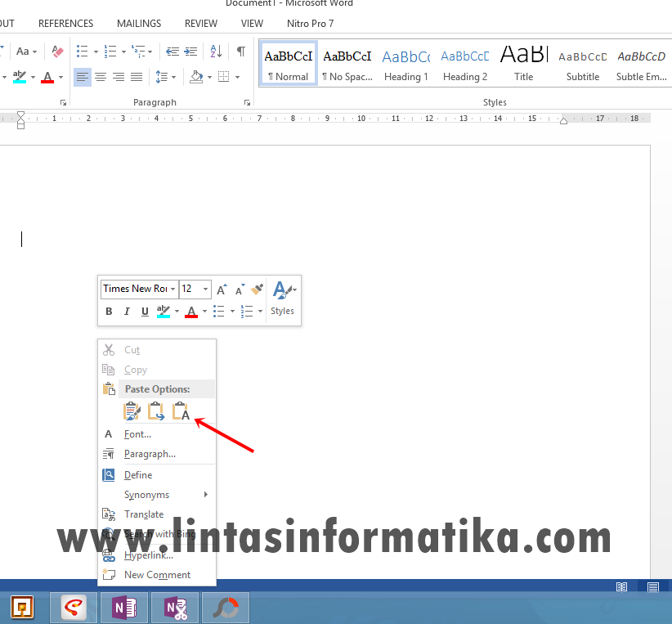
Task: Click Shrink Font in the mini toolbar
Action: 238,288
